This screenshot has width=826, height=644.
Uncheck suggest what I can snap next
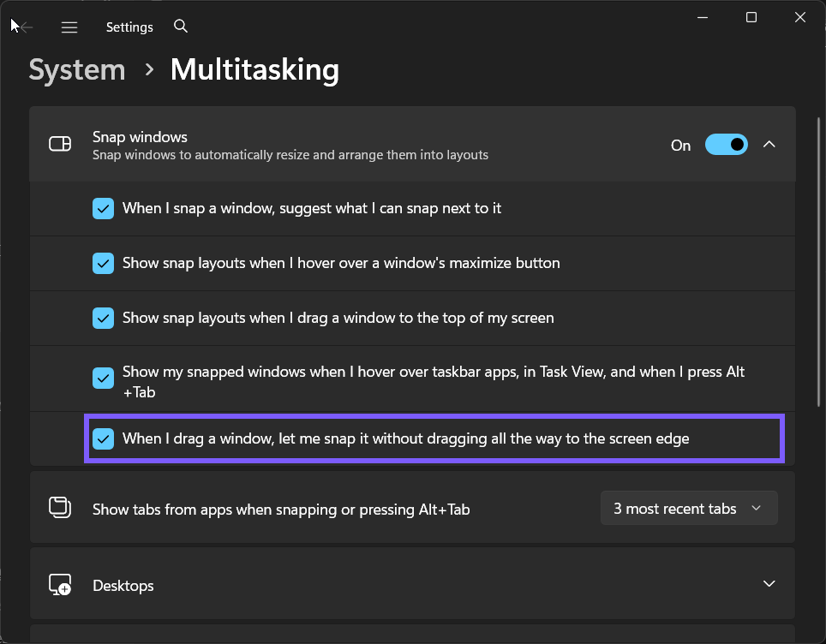point(103,208)
